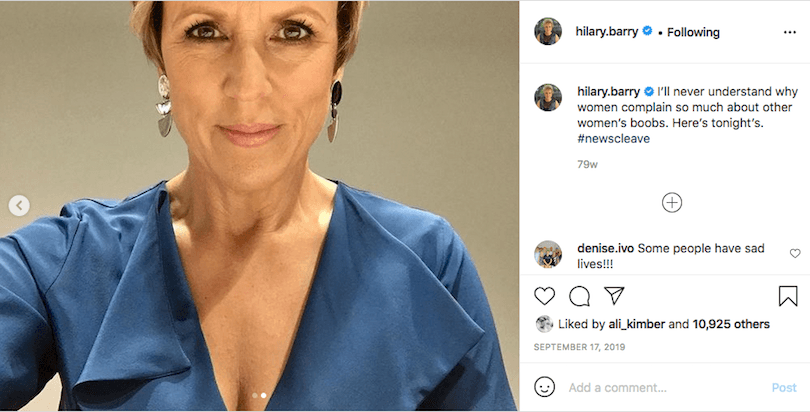Like denise.ivo's comment with small heart
Image resolution: width=810 pixels, height=412 pixels.
(795, 253)
